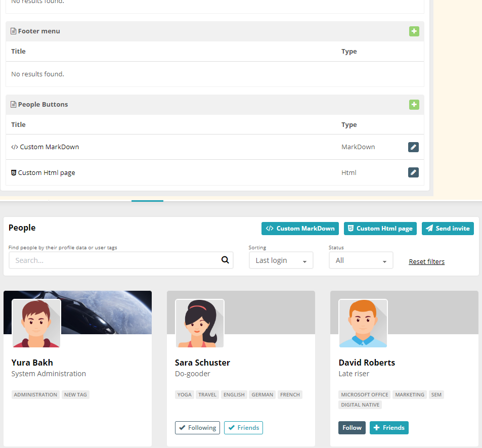The height and width of the screenshot is (448, 482).
Task: Click the Custom Html page header button
Action: (380, 228)
